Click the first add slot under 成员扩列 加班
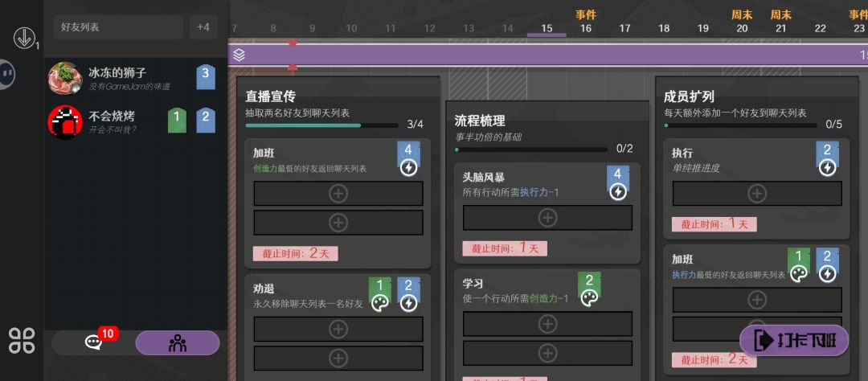This screenshot has width=868, height=381. pos(757,300)
